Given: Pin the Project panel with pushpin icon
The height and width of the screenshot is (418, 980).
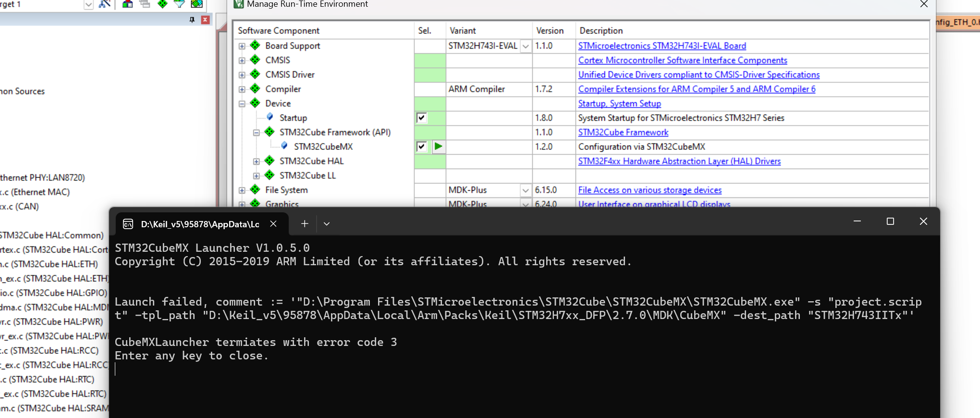Looking at the screenshot, I should pos(192,20).
